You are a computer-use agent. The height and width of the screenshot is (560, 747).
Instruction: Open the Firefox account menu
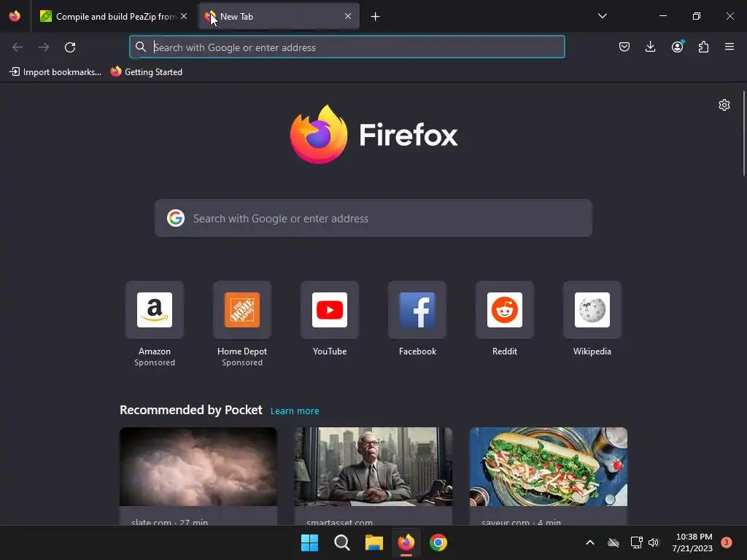pos(677,47)
